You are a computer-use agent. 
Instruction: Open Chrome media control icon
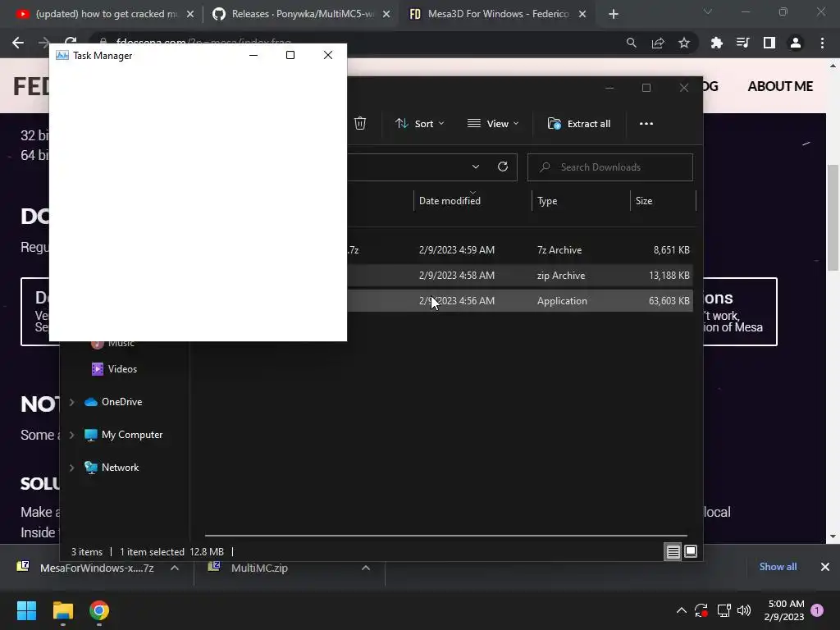pos(742,43)
